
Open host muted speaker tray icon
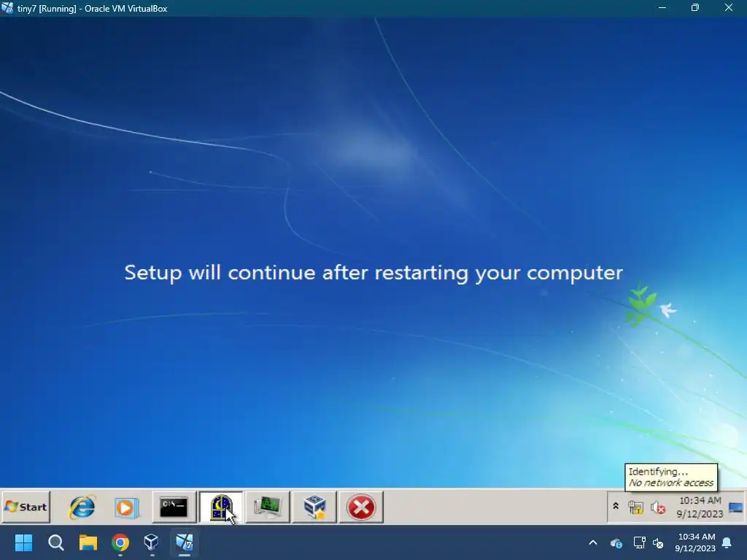pyautogui.click(x=658, y=542)
